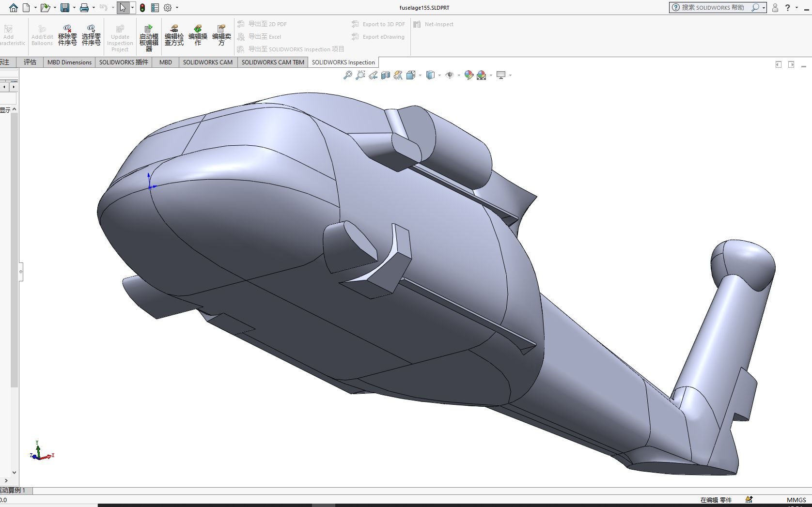Click 运动算例 1 motion study tab

click(13, 490)
